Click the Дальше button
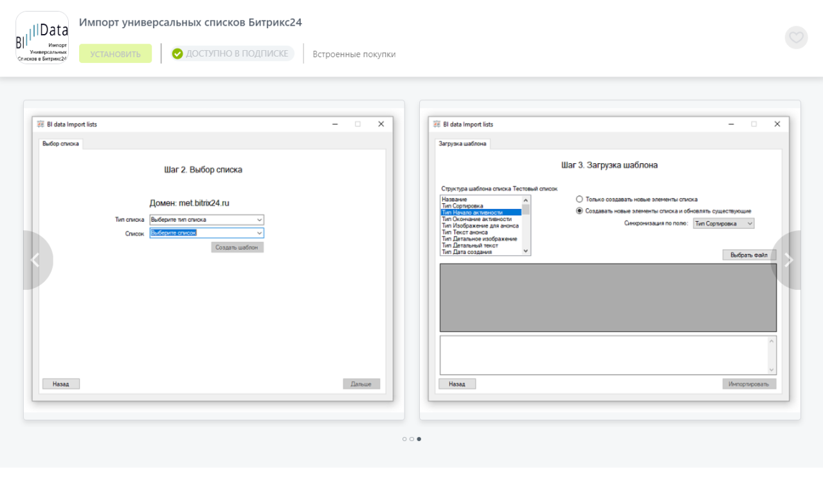Viewport: 823px width, 504px height. (x=361, y=384)
